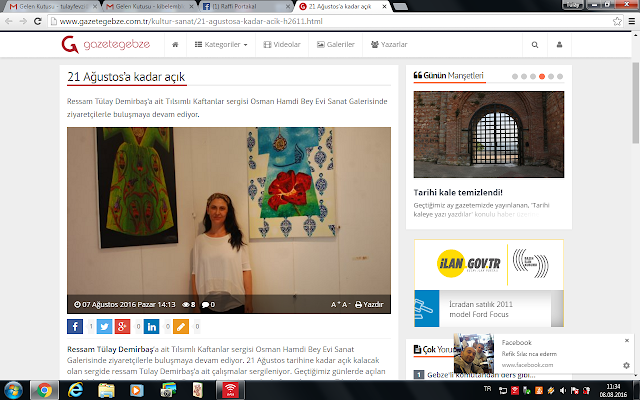This screenshot has width=640, height=400.
Task: Open the Videolar menu item
Action: pyautogui.click(x=282, y=44)
